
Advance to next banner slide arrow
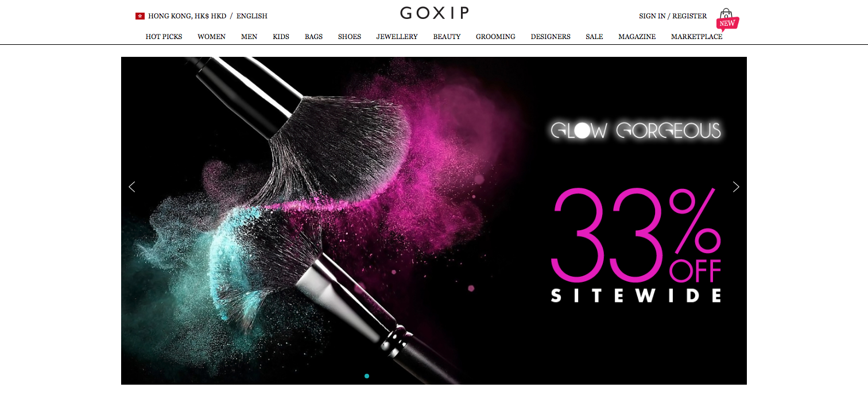point(736,187)
